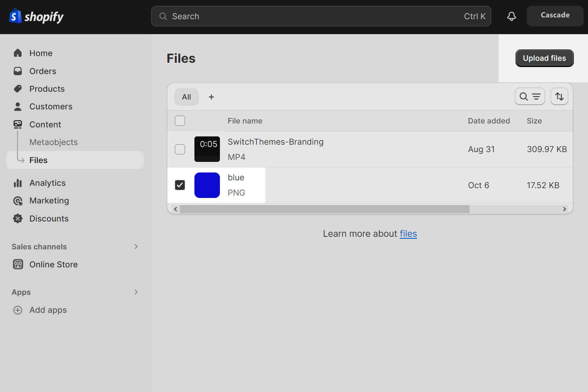Click the Add apps plus icon
The image size is (588, 392).
18,310
